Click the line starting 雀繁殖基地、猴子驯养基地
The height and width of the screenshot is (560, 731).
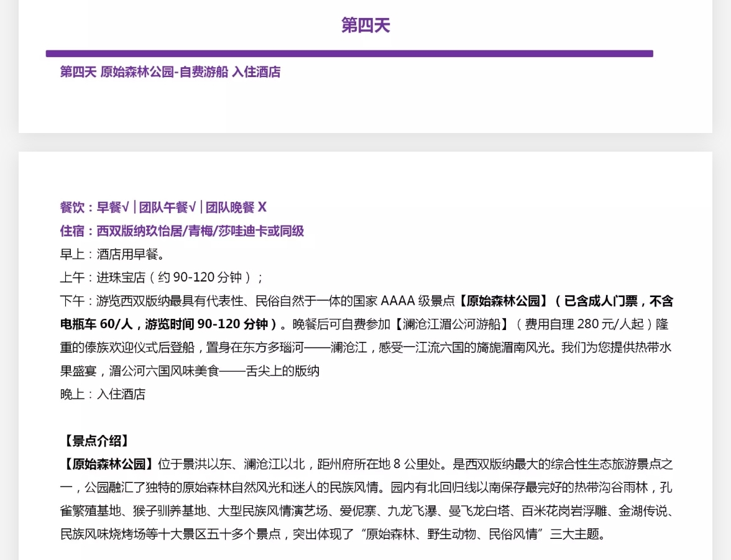(366, 511)
